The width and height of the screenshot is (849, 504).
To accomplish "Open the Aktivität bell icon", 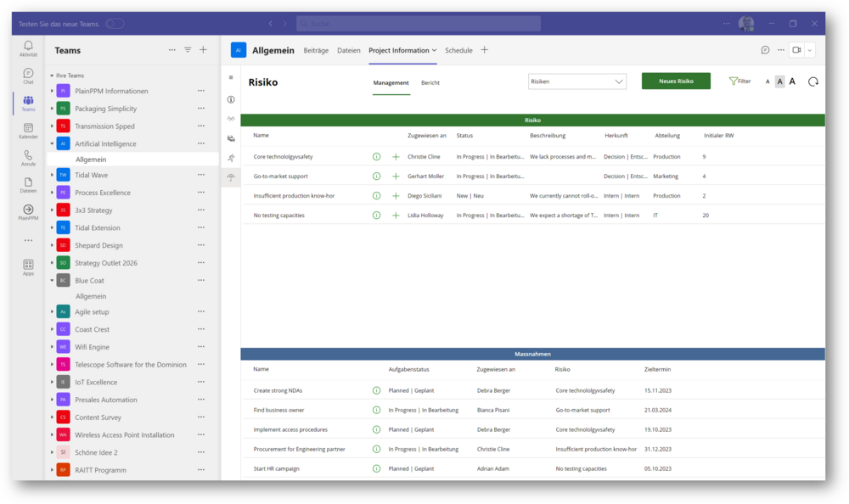I will pyautogui.click(x=28, y=47).
